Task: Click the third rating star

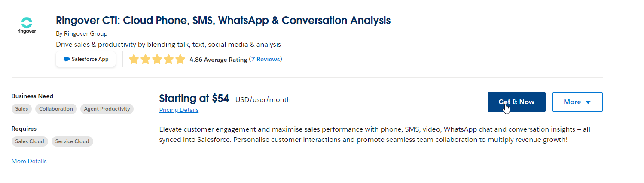Action: click(157, 59)
